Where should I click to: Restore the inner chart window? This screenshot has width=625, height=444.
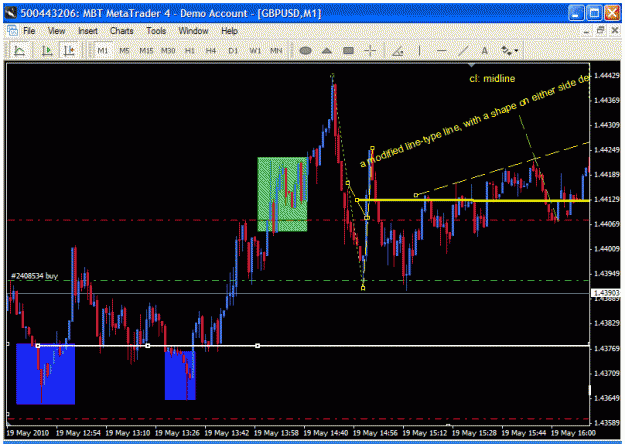600,31
